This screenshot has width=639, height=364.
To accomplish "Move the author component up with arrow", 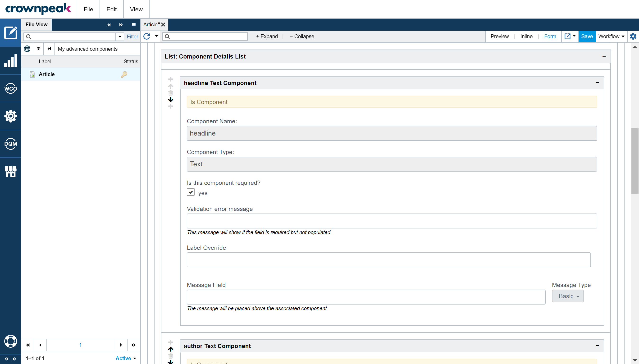I will [170, 349].
